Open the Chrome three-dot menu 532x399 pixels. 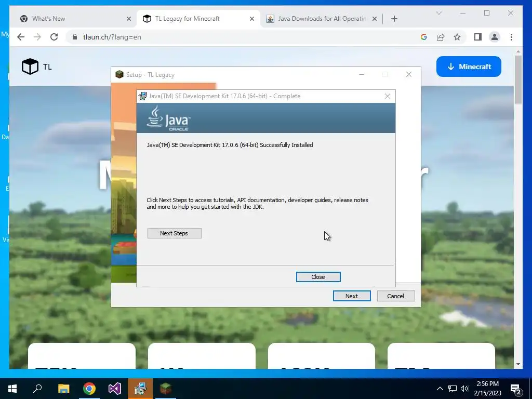(511, 37)
